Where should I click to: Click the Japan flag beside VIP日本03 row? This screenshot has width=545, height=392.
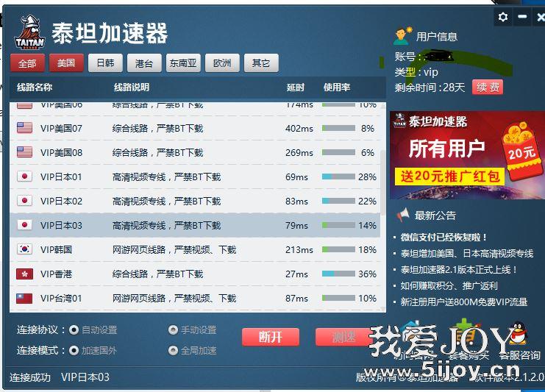[24, 225]
